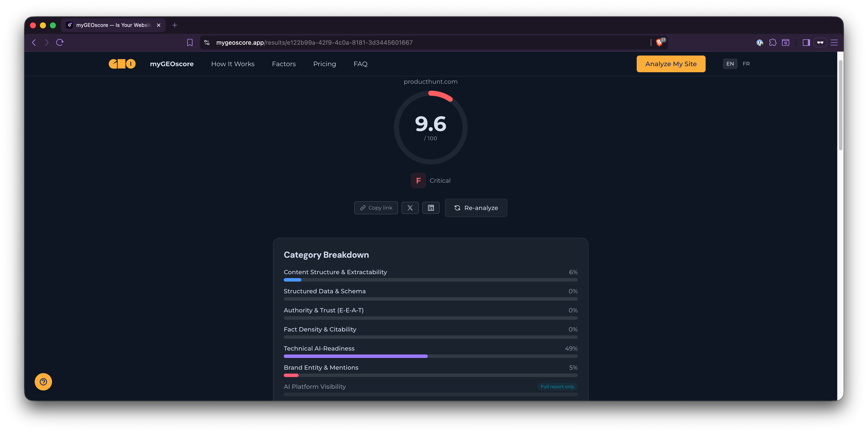Open the 1Password extension icon
The width and height of the screenshot is (868, 433).
[760, 43]
